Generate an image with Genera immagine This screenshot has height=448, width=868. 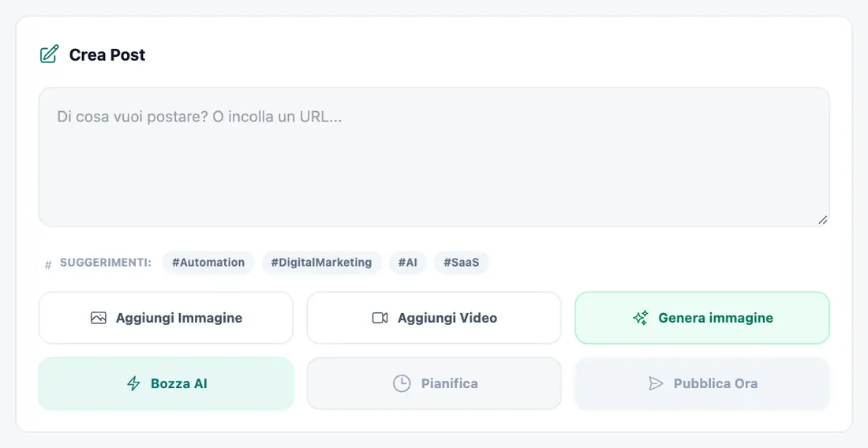pos(702,318)
